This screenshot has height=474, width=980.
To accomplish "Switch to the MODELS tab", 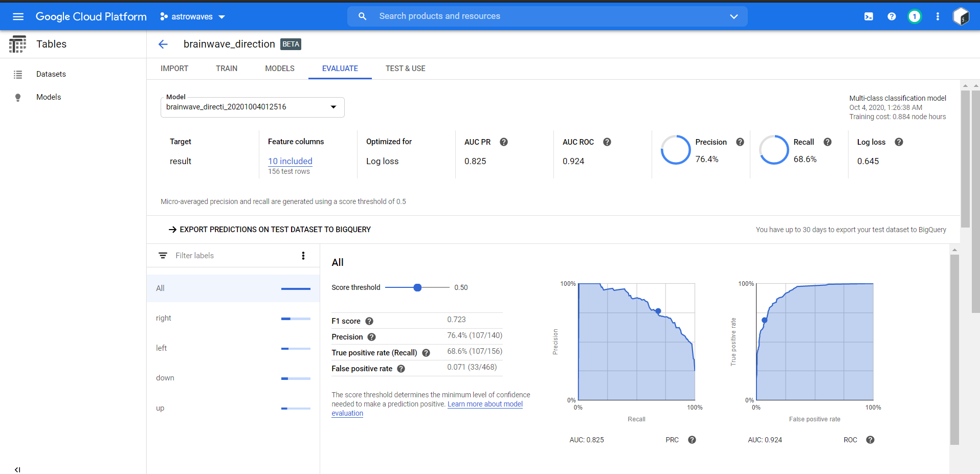I will click(x=280, y=69).
